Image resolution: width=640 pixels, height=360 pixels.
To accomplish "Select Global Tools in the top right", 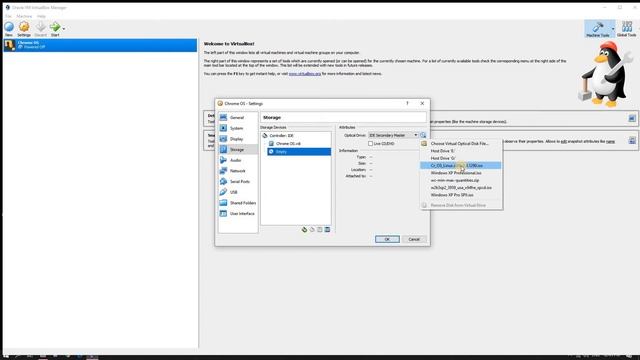I will click(x=627, y=29).
